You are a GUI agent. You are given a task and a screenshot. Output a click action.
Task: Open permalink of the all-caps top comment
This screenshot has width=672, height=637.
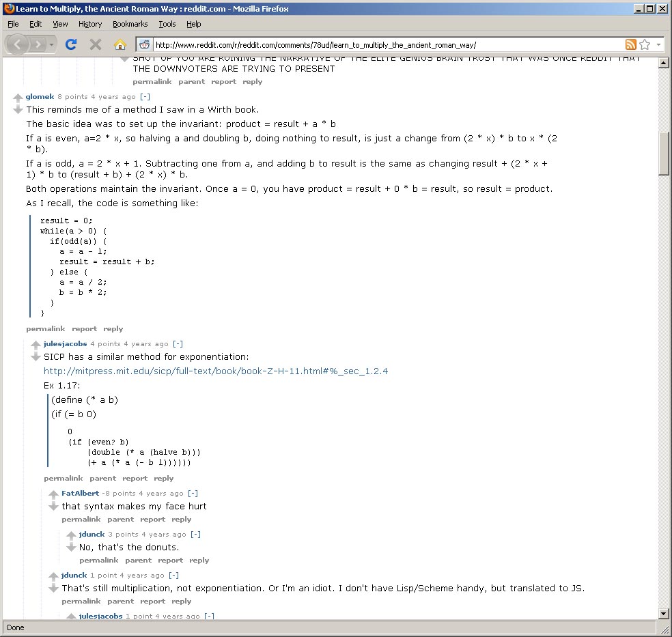pyautogui.click(x=152, y=82)
